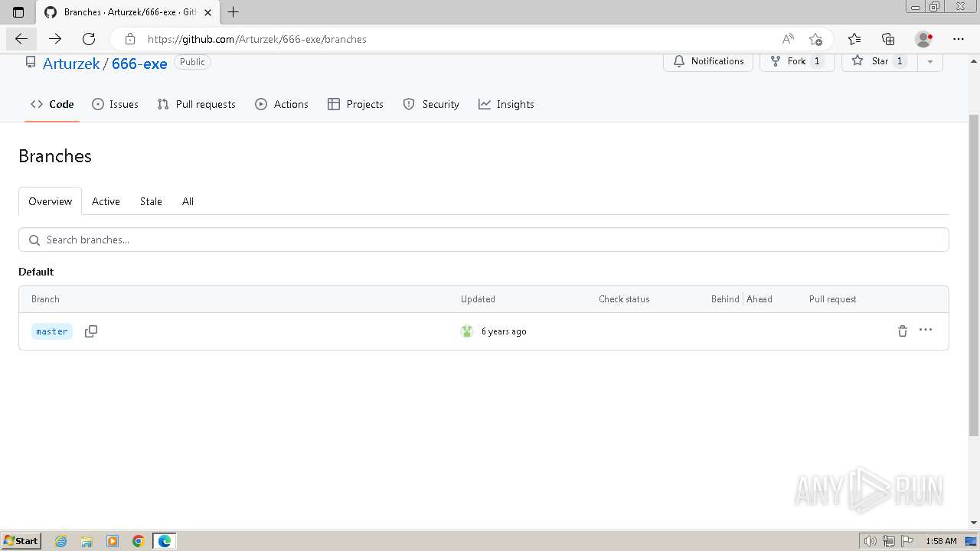Image resolution: width=980 pixels, height=551 pixels.
Task: Open the Favorites list
Action: (x=854, y=39)
